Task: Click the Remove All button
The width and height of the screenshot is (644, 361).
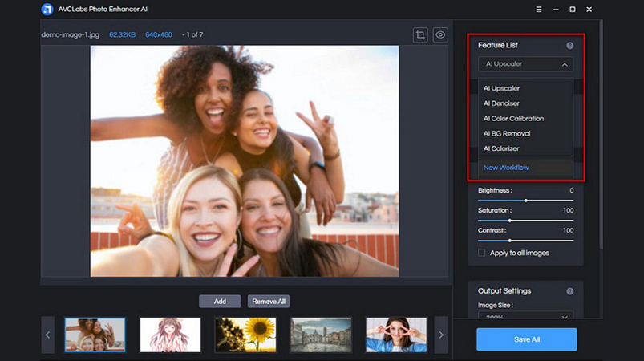Action: 269,302
